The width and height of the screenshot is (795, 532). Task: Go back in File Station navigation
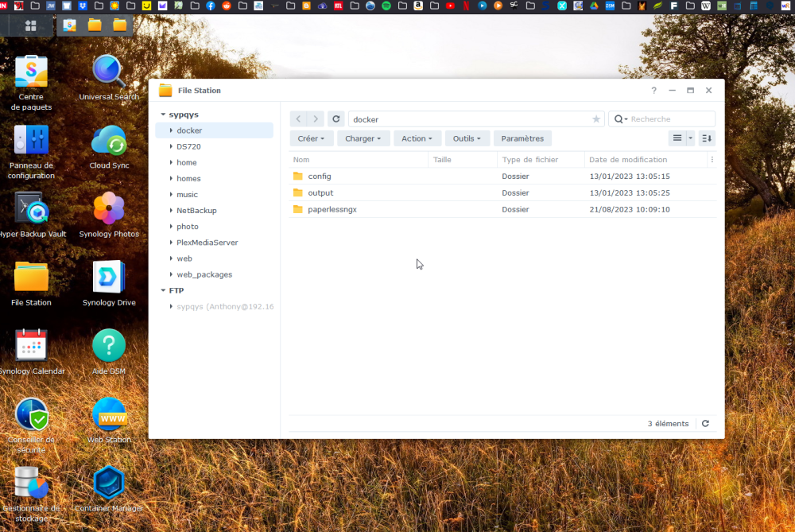point(298,118)
